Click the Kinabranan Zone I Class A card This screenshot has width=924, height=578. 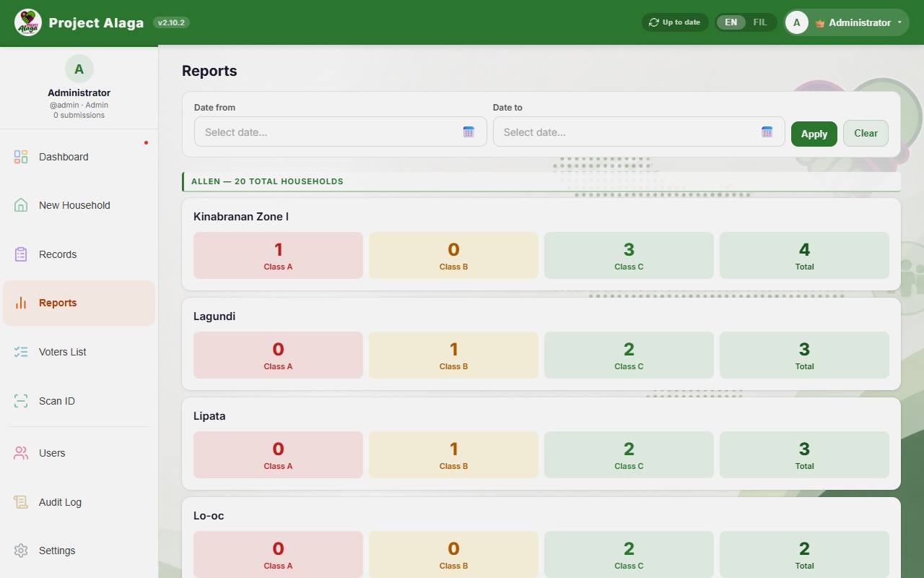pos(278,255)
